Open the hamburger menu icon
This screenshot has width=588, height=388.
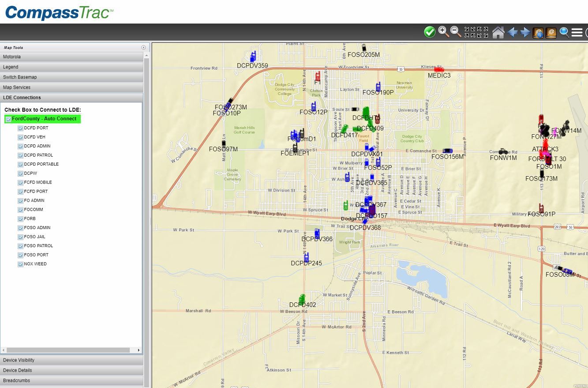click(577, 33)
